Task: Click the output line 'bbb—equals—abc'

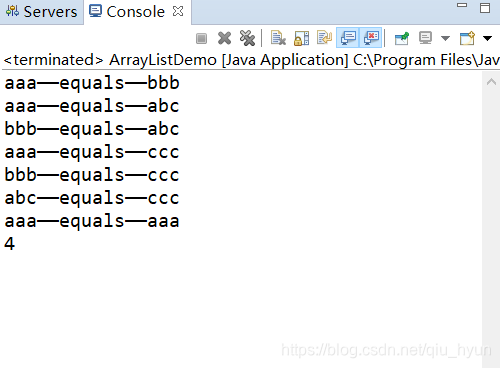Action: click(92, 129)
